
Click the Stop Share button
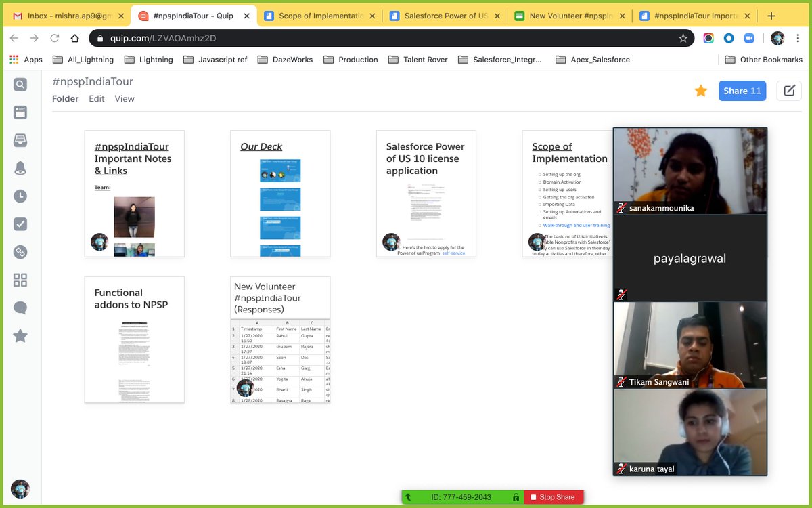pyautogui.click(x=552, y=497)
